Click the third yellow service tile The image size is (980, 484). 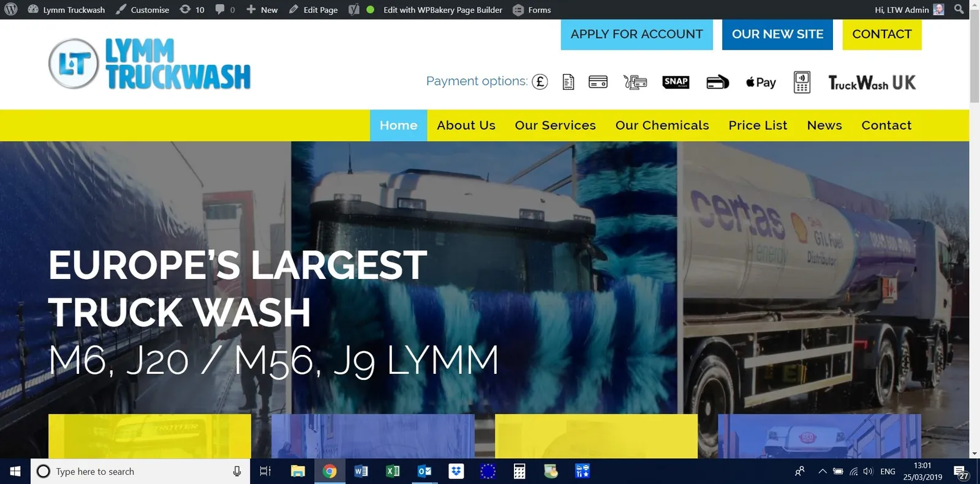point(596,436)
